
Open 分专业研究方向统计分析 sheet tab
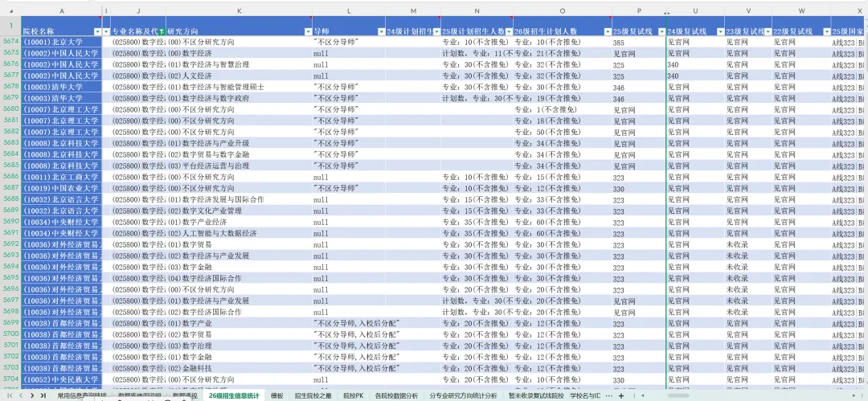click(464, 395)
